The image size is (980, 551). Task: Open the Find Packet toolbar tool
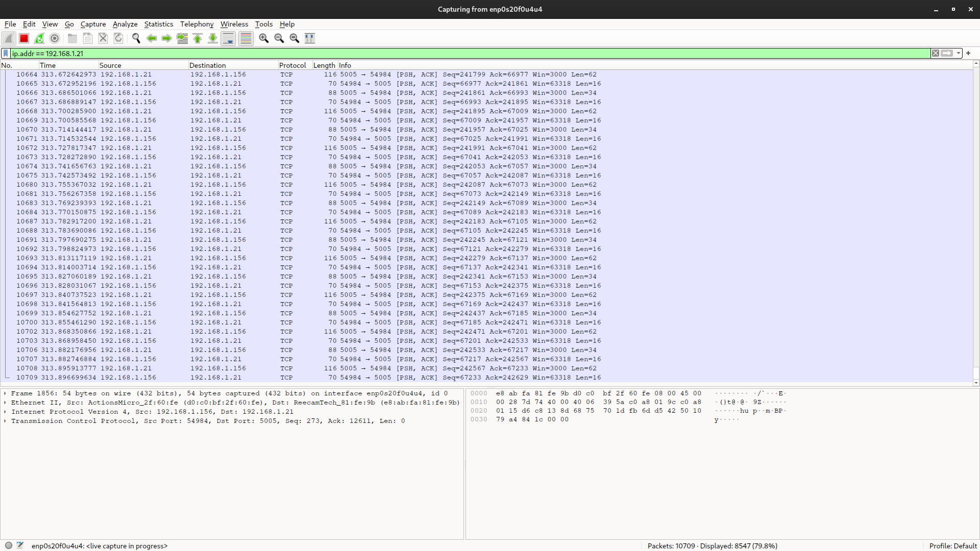136,38
